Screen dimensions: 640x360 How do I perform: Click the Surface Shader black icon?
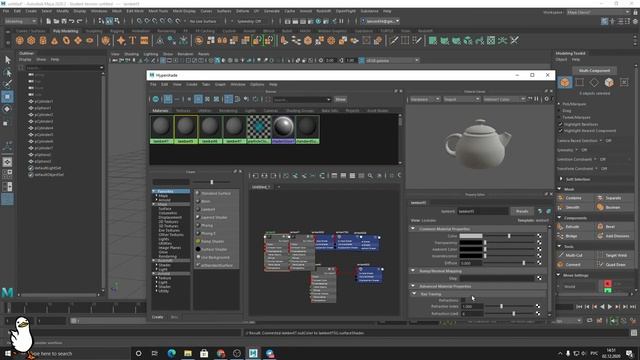198,249
